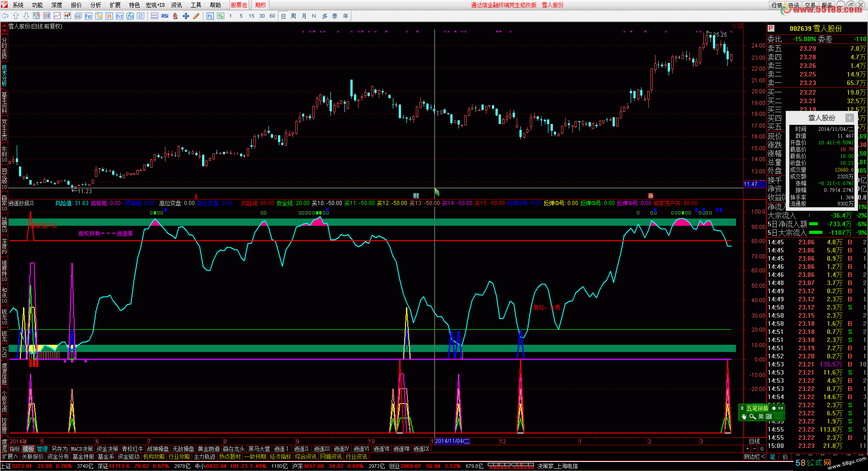
Task: Switch to 月 monthly period
Action: coord(304,16)
